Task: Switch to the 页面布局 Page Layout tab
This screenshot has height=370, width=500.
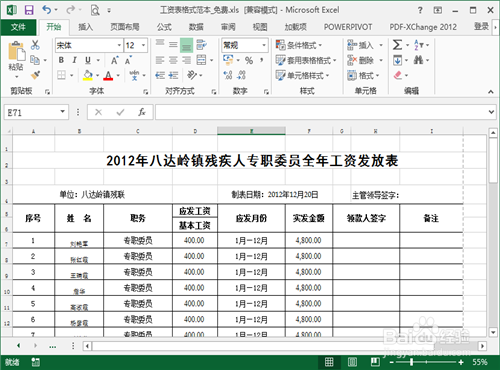Action: [125, 27]
